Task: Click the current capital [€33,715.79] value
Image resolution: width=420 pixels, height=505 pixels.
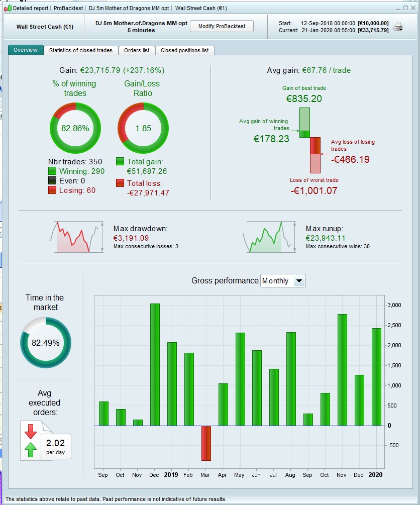Action: coord(373,30)
